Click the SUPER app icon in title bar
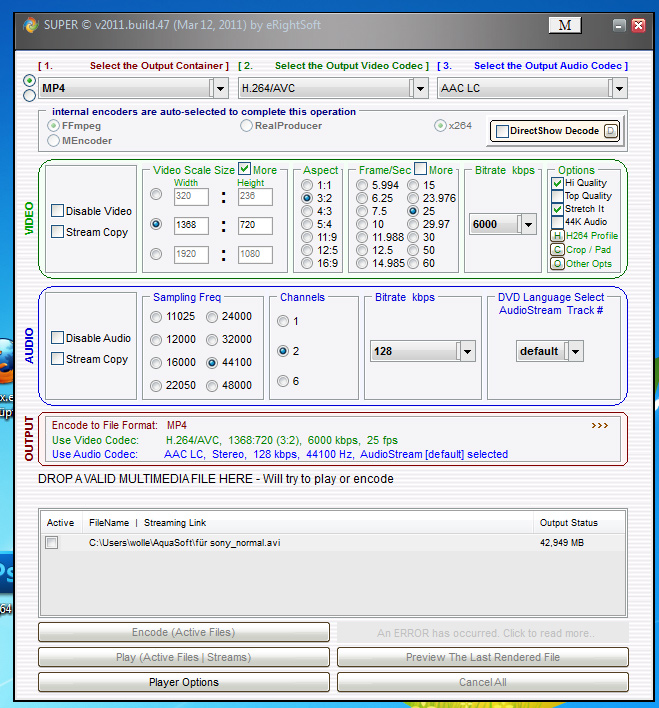The image size is (659, 708). [32, 24]
